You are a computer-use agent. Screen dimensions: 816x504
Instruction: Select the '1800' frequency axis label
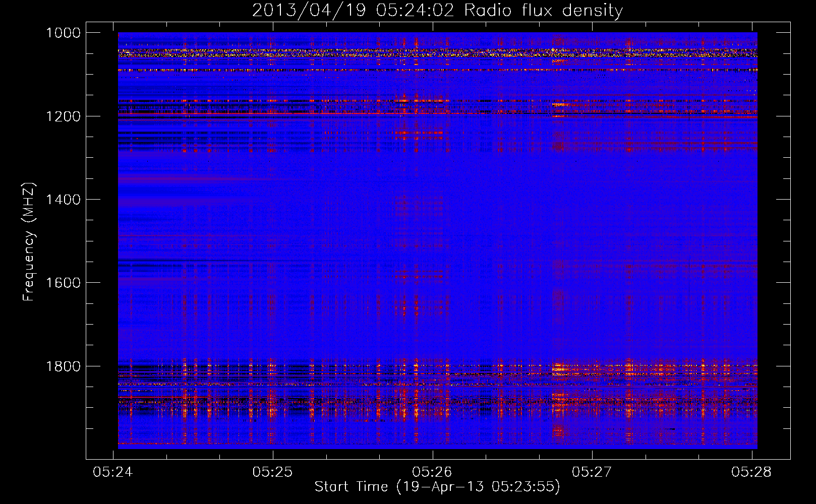[63, 366]
